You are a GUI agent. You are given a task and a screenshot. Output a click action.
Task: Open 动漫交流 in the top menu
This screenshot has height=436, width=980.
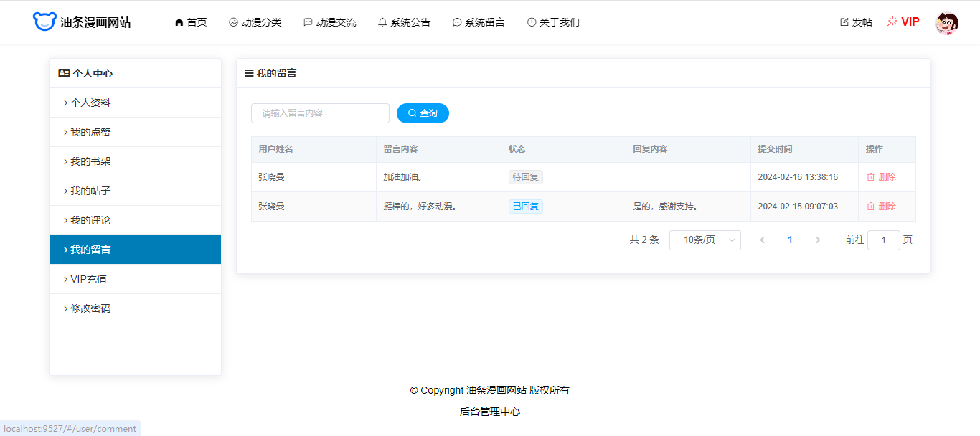[329, 22]
